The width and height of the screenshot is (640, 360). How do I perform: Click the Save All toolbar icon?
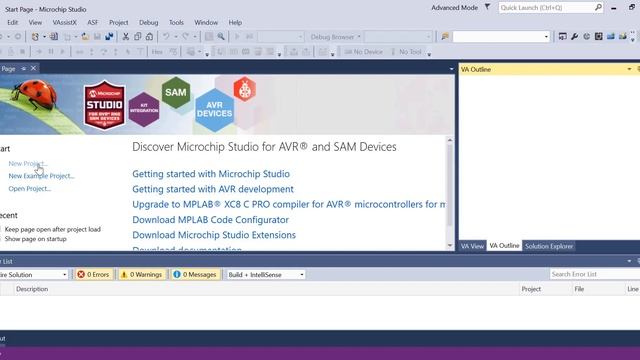click(x=109, y=37)
